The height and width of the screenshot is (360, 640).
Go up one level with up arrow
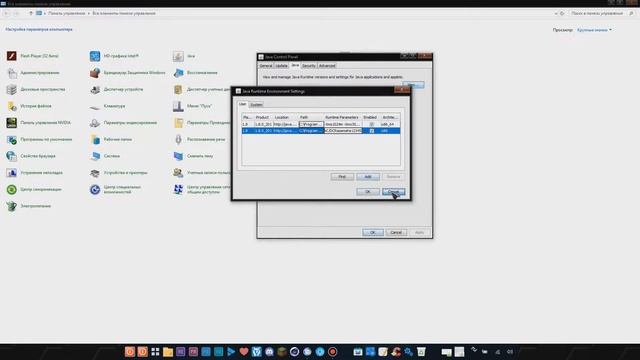click(x=31, y=13)
